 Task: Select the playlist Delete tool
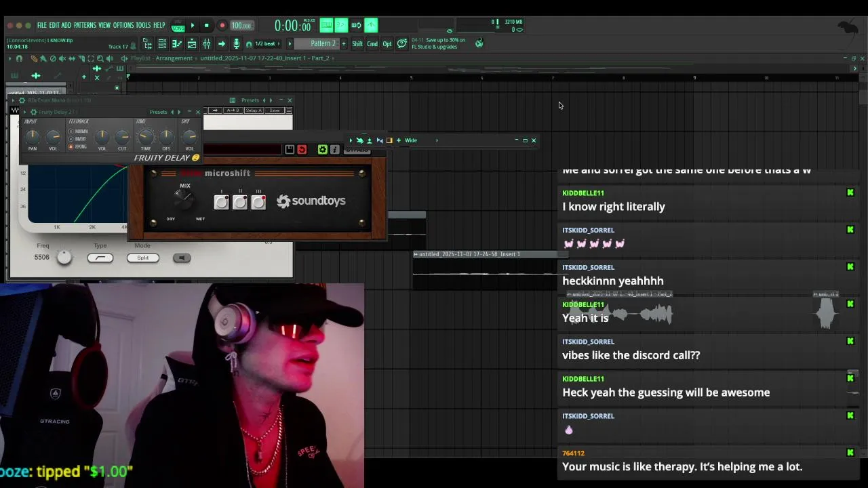[53, 58]
